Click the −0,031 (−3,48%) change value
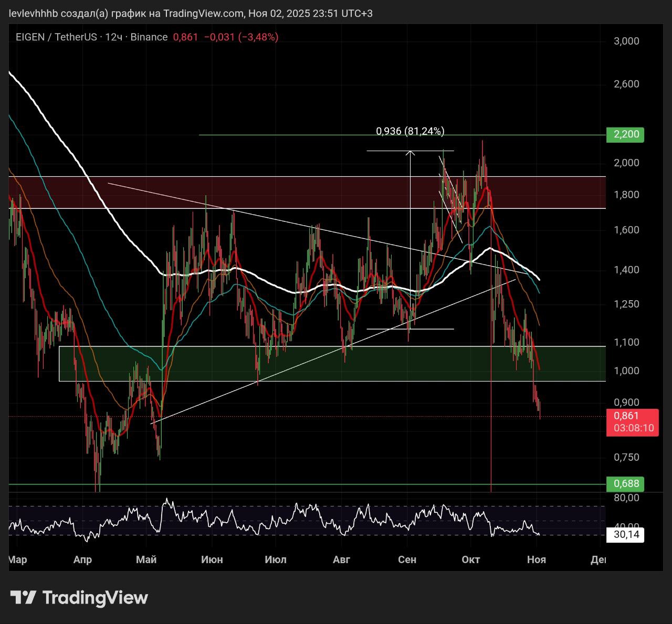This screenshot has height=624, width=672. pos(241,37)
